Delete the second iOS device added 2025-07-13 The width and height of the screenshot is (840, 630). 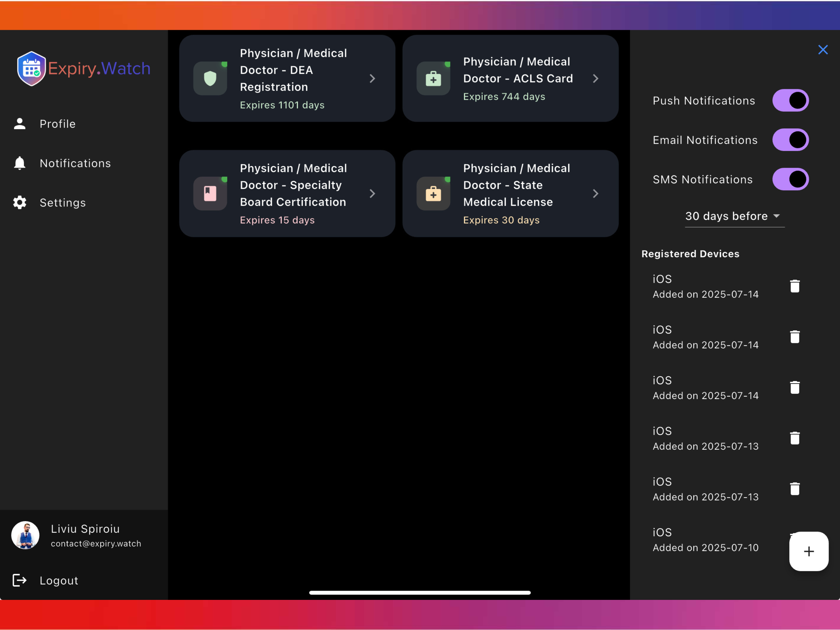795,488
